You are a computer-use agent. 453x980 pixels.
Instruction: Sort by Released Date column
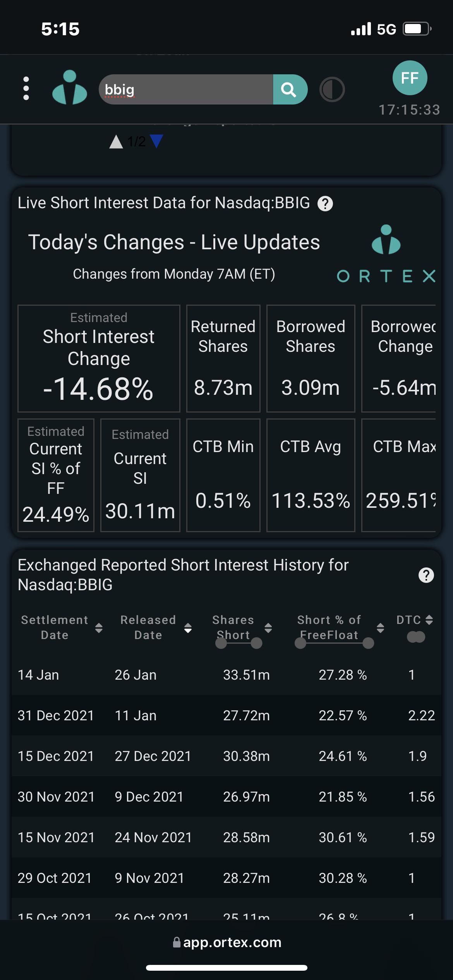pyautogui.click(x=188, y=628)
